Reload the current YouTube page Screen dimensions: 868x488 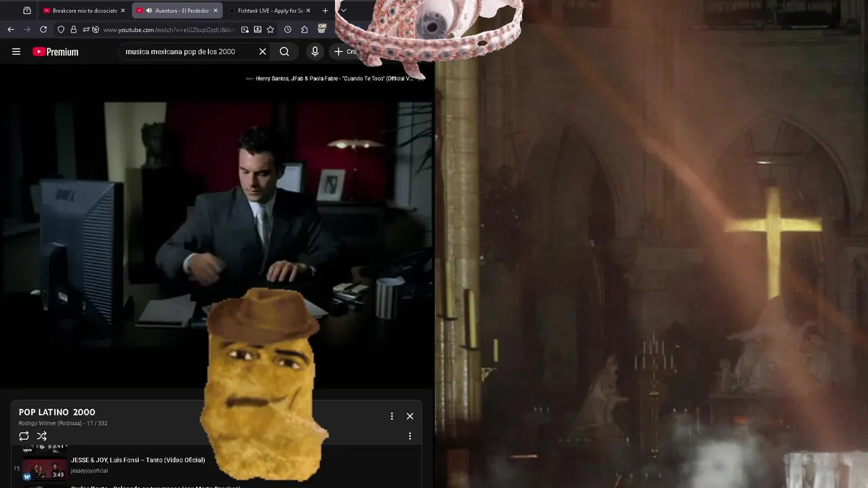coord(43,30)
